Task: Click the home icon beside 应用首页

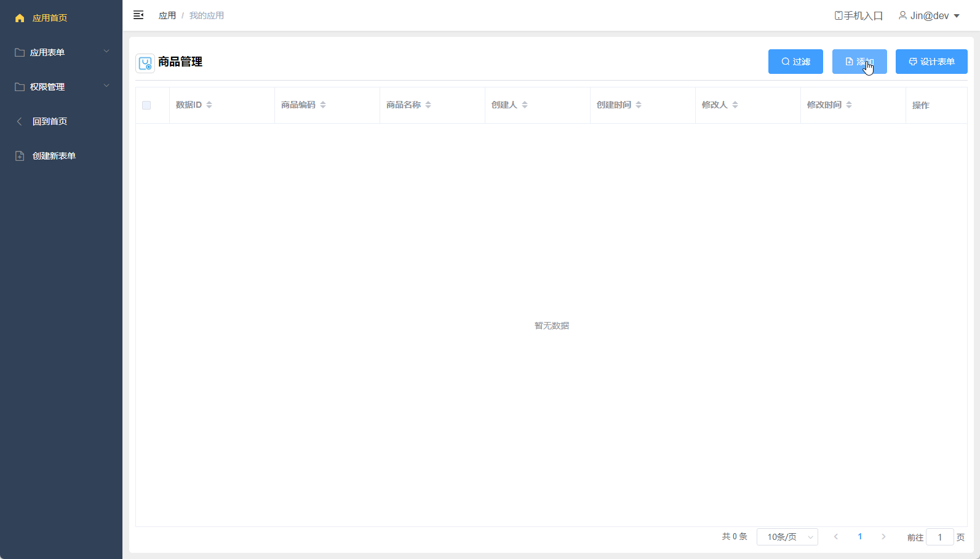Action: click(20, 18)
